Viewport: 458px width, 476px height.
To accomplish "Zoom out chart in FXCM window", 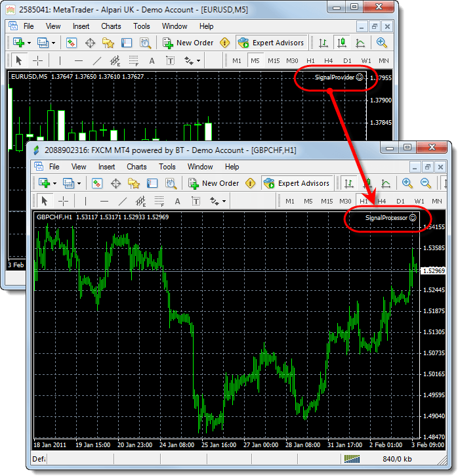I will coord(426,183).
